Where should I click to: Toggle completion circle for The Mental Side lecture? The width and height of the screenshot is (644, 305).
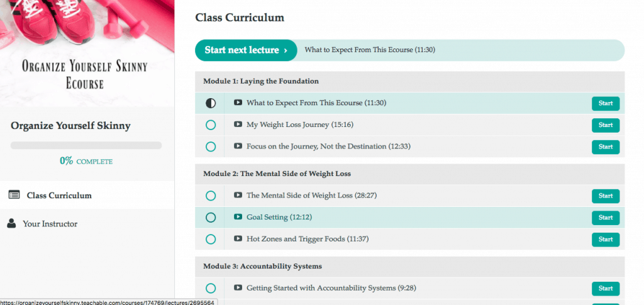point(211,196)
